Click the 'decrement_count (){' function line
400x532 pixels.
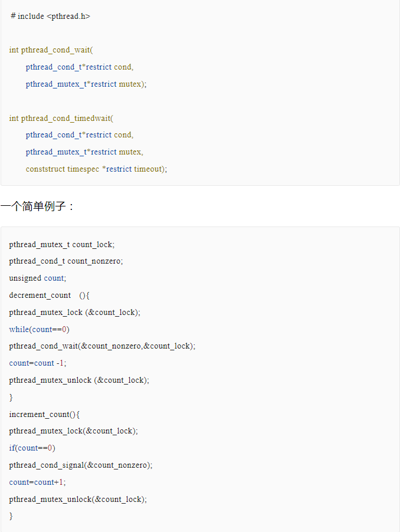[49, 295]
